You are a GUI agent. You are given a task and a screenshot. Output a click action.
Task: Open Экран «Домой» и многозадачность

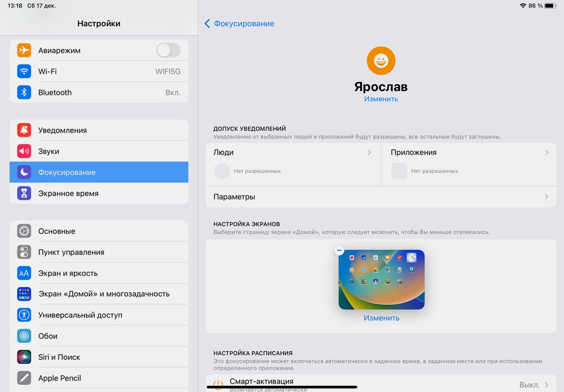click(99, 294)
